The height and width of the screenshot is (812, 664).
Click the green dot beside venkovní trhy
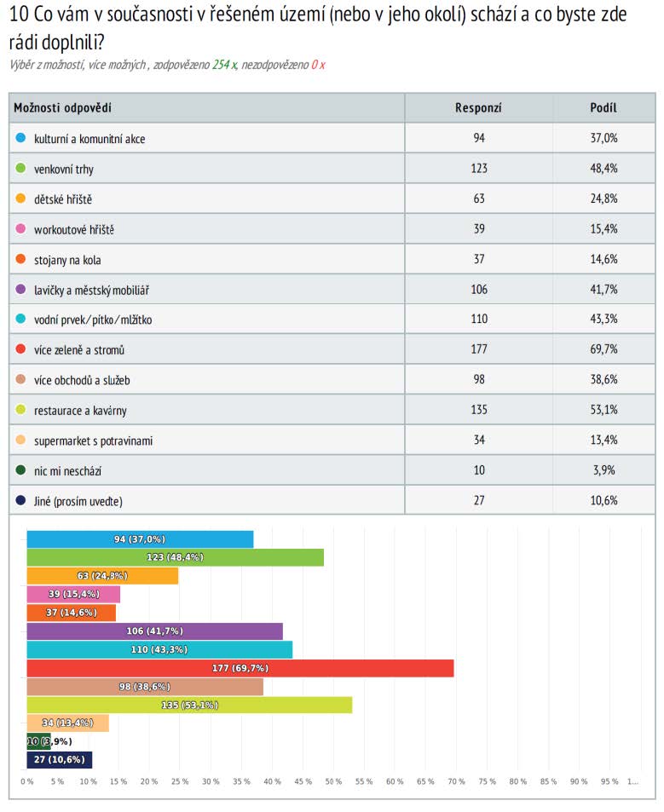pos(20,168)
